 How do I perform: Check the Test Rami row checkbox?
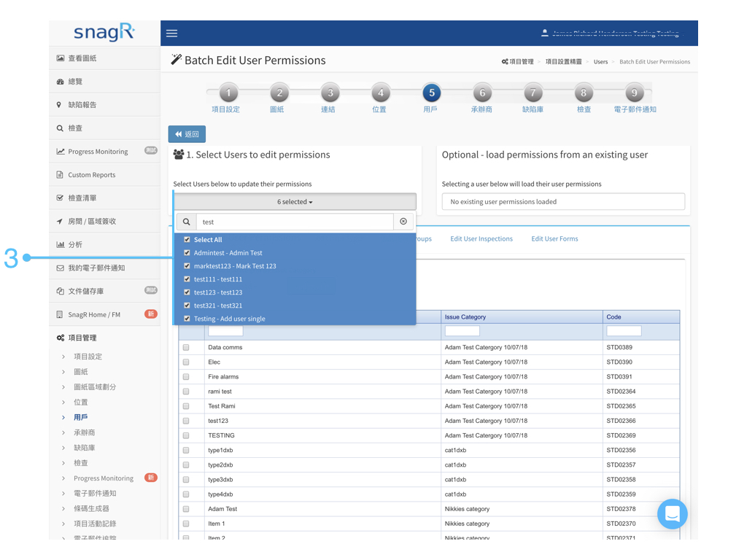coord(186,406)
